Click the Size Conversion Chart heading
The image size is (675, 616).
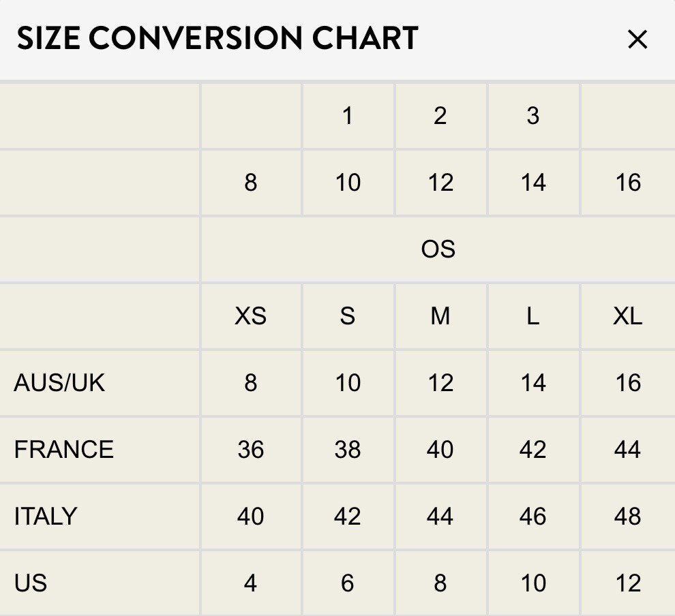coord(217,38)
